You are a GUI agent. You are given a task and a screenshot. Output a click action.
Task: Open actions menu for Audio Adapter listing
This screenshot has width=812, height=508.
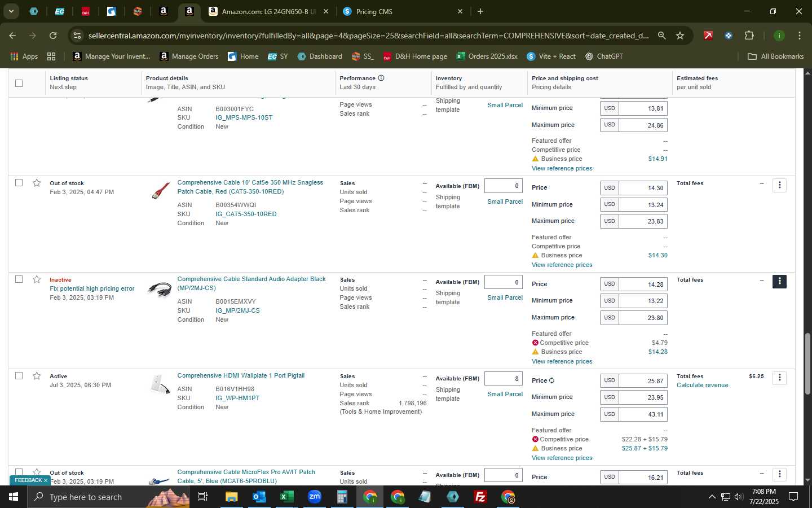point(779,281)
